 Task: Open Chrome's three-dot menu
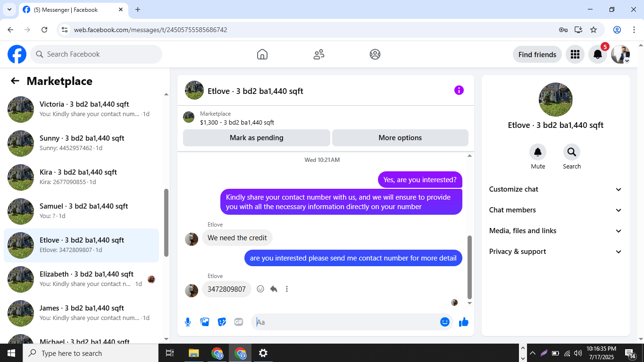point(634,30)
